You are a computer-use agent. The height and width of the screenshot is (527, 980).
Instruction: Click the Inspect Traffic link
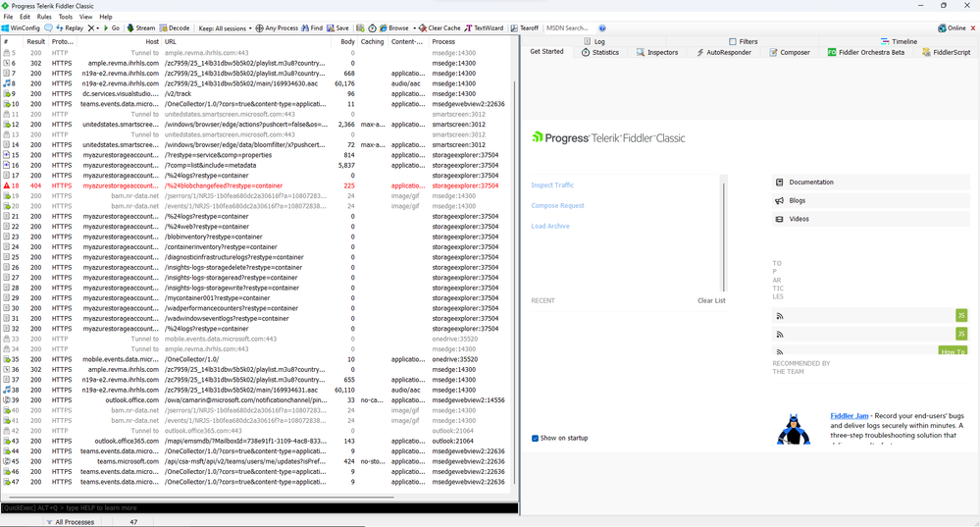pyautogui.click(x=552, y=185)
